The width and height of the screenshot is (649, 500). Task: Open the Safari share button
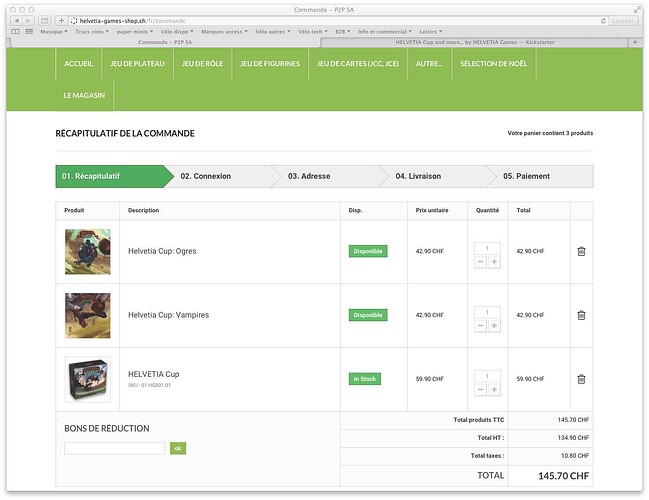coord(44,20)
